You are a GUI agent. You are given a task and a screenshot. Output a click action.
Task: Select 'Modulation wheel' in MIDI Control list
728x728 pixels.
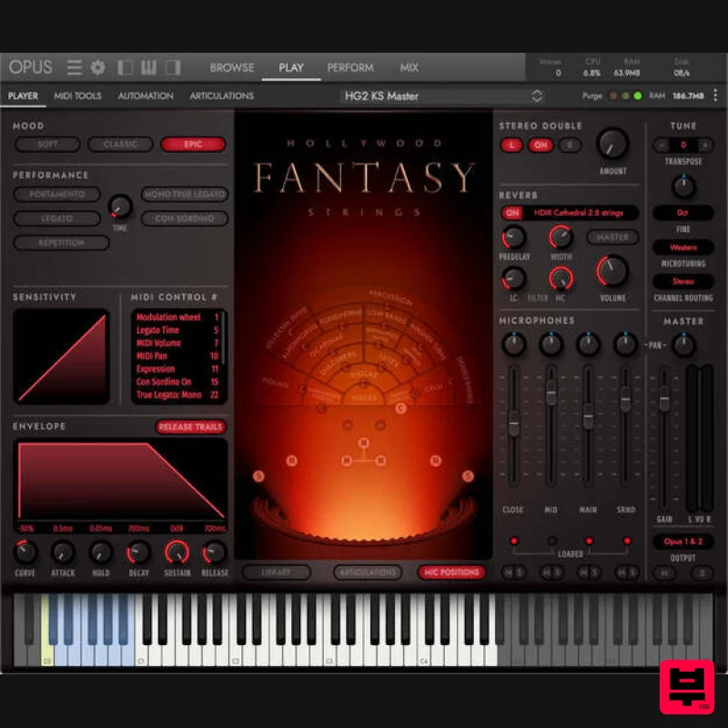click(177, 317)
